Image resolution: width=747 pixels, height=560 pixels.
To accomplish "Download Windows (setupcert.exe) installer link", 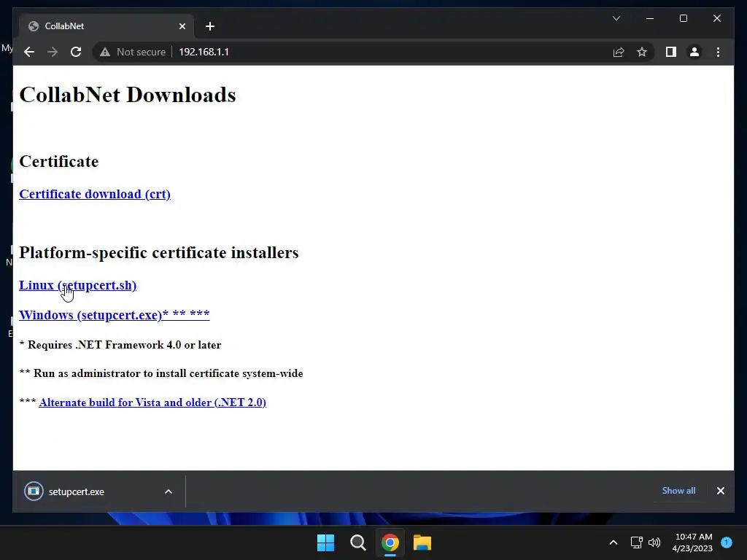I will [115, 315].
